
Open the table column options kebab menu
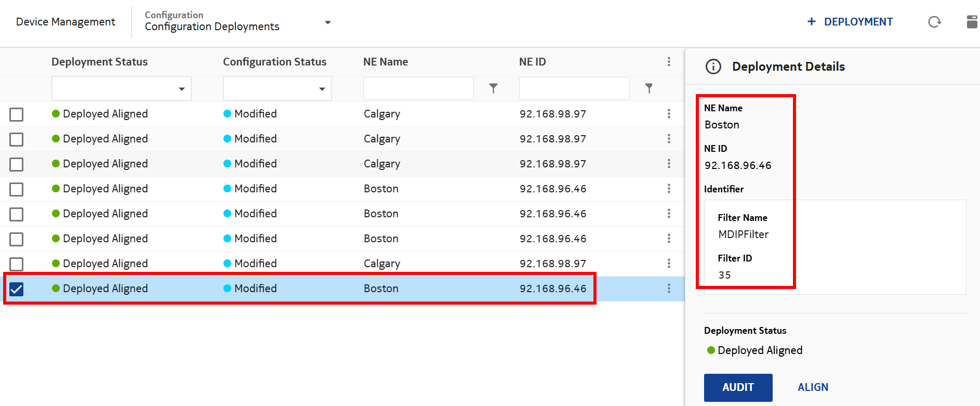[x=669, y=62]
